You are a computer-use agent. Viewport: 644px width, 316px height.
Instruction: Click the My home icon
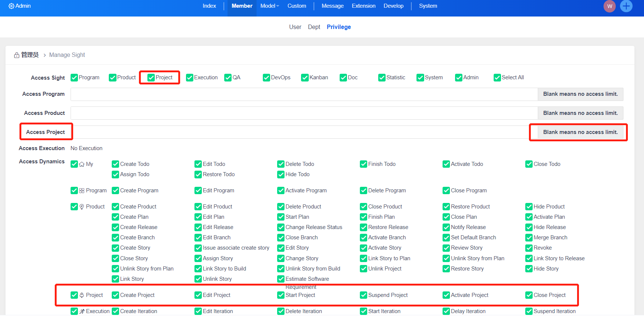point(82,164)
